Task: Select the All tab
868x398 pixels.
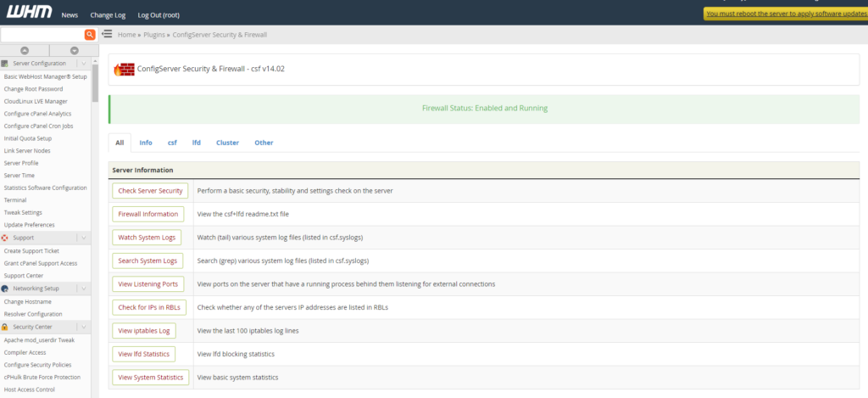Action: click(x=120, y=143)
